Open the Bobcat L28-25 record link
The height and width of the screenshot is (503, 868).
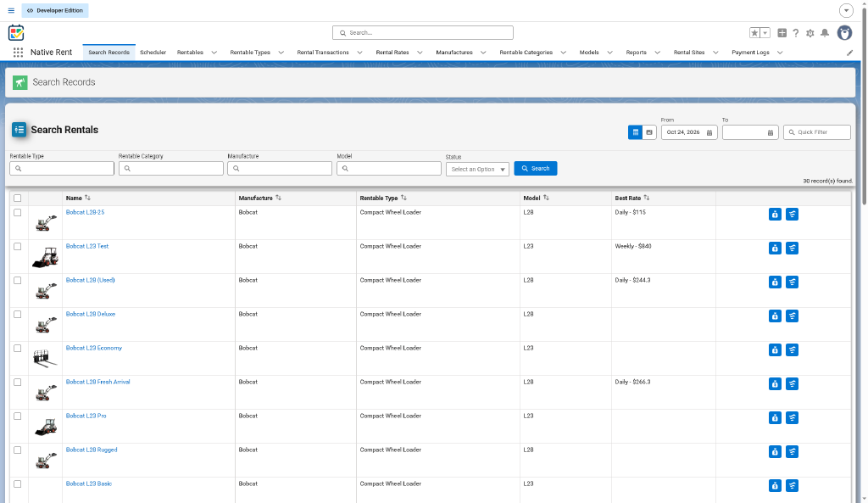point(86,212)
